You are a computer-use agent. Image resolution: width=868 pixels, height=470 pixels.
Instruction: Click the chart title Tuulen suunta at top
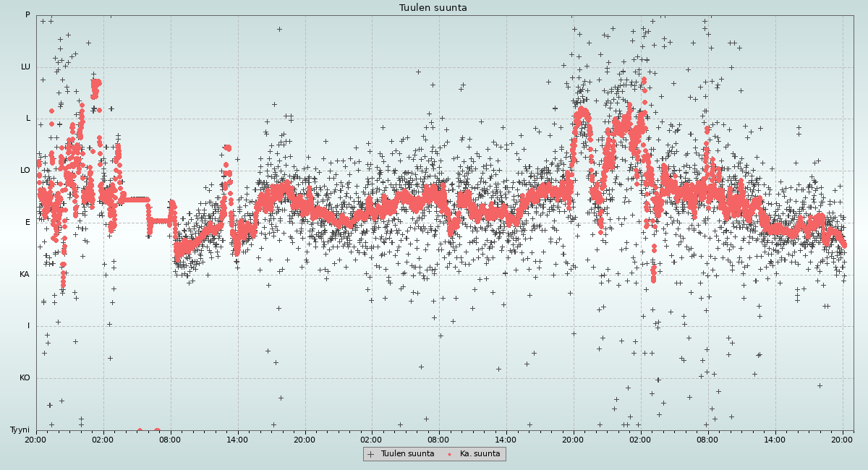click(433, 8)
